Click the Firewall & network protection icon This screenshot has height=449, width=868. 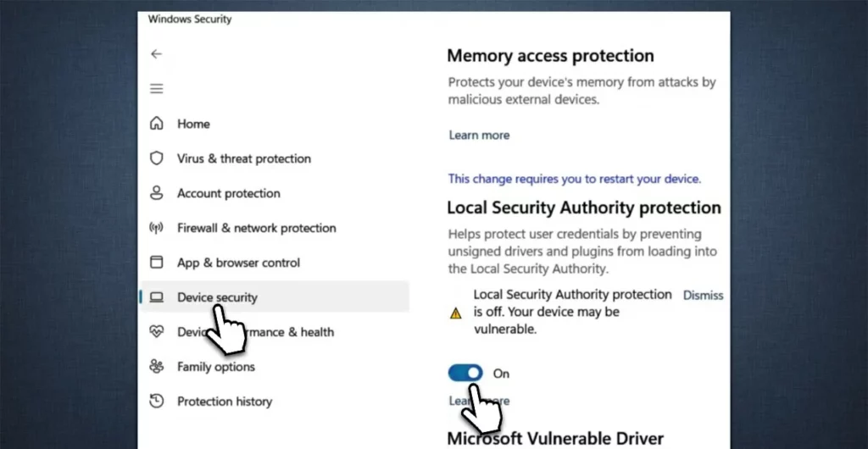[156, 228]
